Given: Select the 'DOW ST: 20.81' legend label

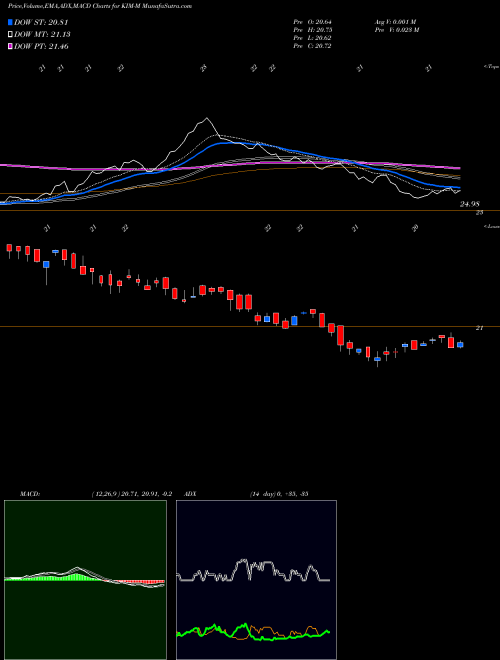Looking at the screenshot, I should point(41,23).
